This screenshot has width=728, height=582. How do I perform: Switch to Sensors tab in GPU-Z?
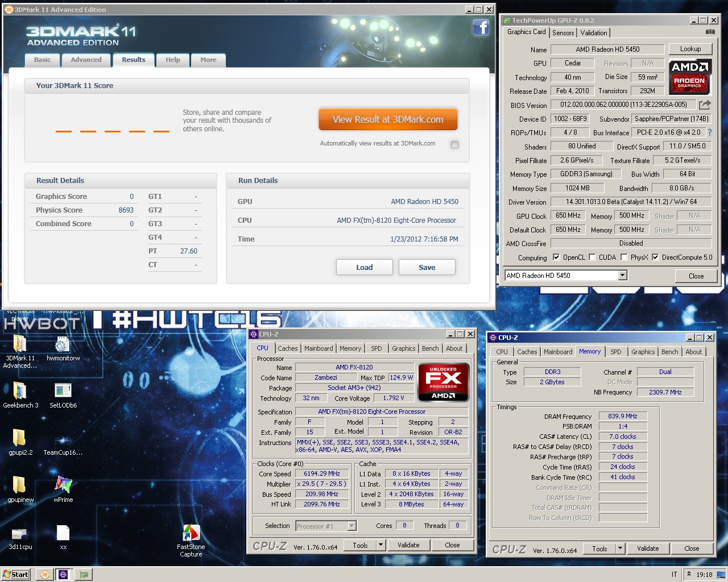563,33
